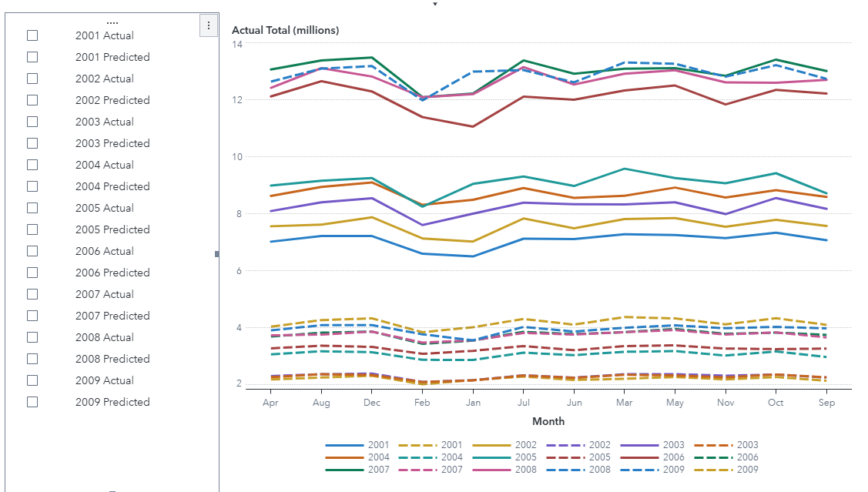Click the Actual Total (millions) axis title
This screenshot has width=868, height=492.
tap(286, 30)
